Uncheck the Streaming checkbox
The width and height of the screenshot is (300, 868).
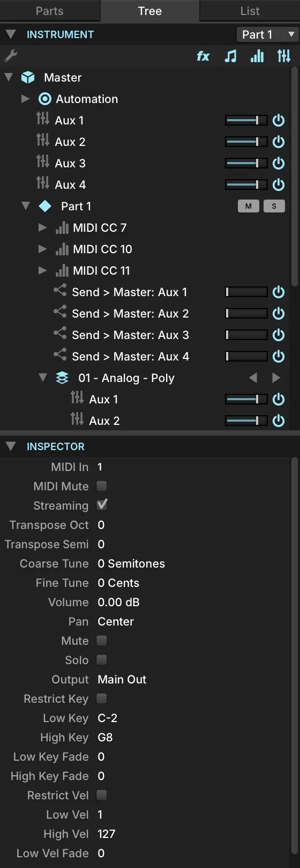pos(102,505)
